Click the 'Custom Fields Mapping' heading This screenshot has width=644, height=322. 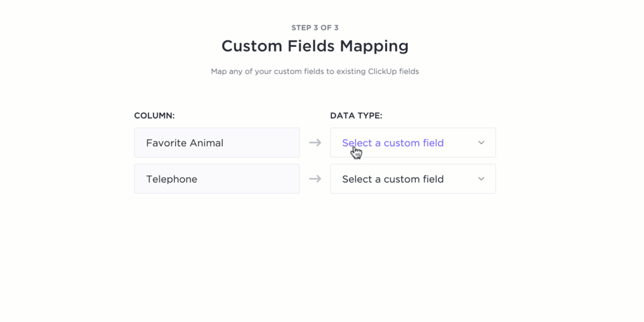tap(315, 46)
